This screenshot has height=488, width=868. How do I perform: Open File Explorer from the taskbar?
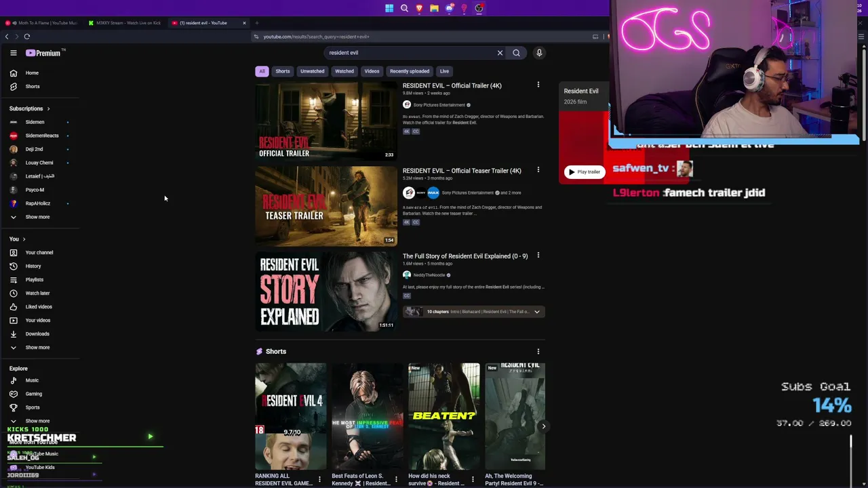coord(434,8)
